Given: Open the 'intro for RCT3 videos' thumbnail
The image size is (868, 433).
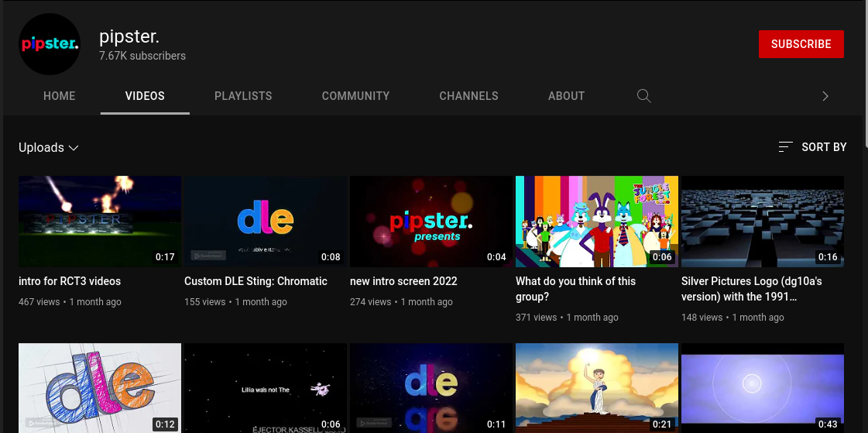Looking at the screenshot, I should (100, 222).
